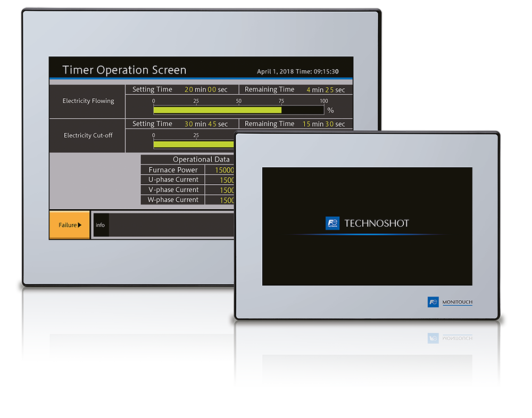Select Electricity Cut-off setting seconds value 45
This screenshot has width=532, height=418.
(212, 124)
